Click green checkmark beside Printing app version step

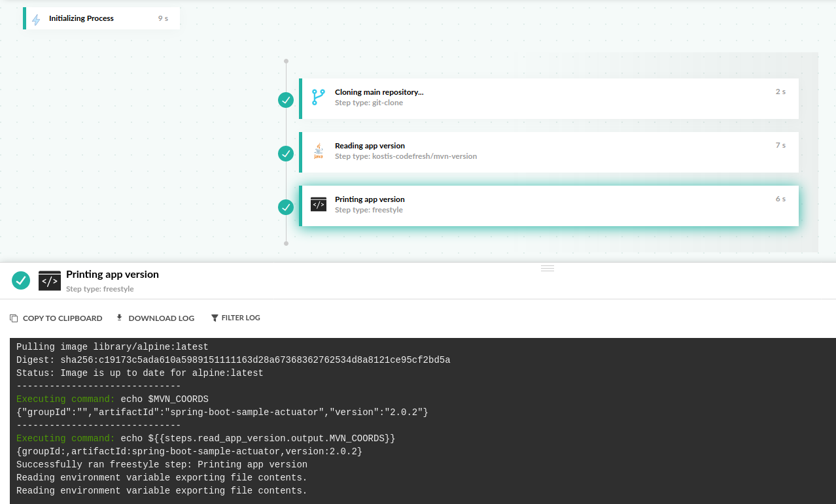pos(286,207)
